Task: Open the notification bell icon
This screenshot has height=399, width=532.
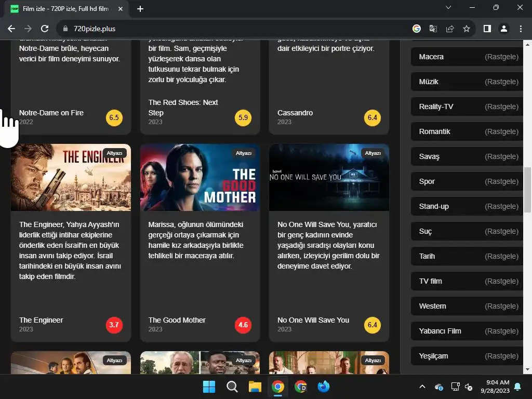Action: tap(518, 387)
